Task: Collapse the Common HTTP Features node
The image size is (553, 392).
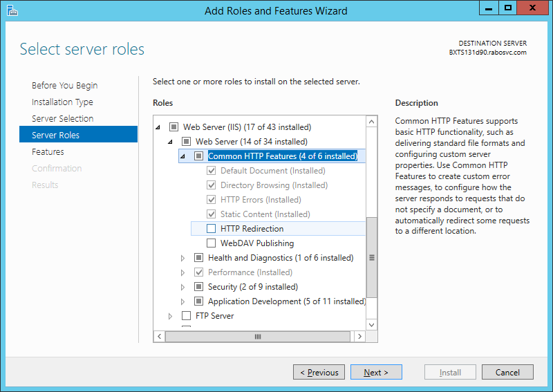Action: tap(182, 156)
